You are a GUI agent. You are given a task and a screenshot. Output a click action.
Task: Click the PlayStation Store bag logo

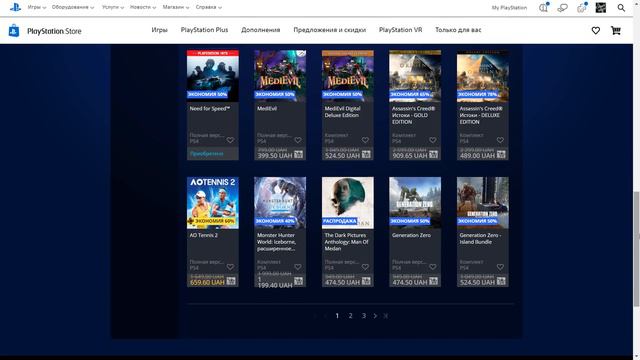(14, 31)
